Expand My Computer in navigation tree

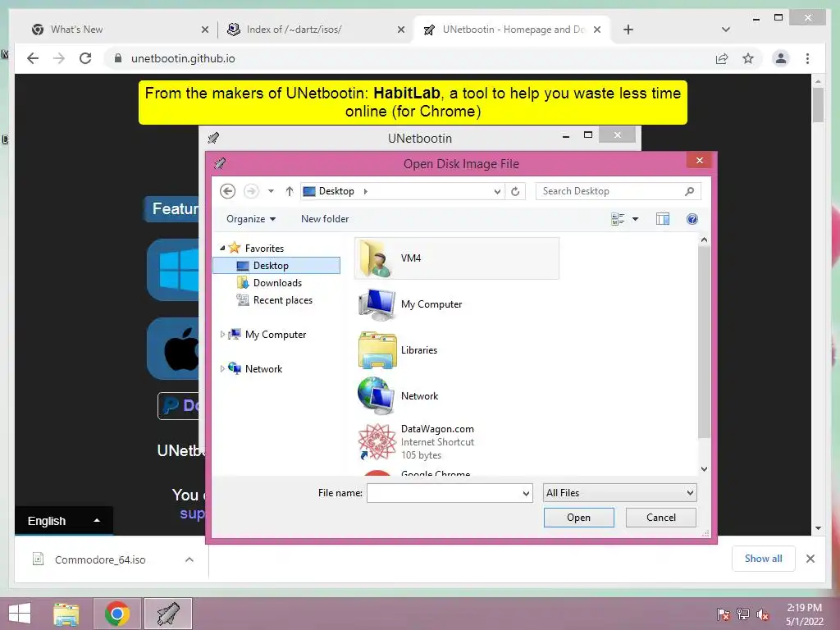pos(222,335)
